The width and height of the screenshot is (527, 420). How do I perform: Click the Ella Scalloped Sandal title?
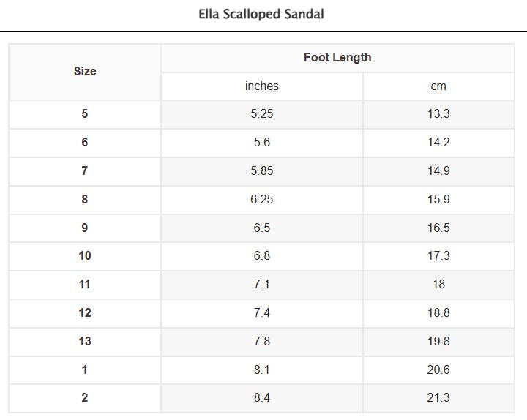(x=261, y=14)
